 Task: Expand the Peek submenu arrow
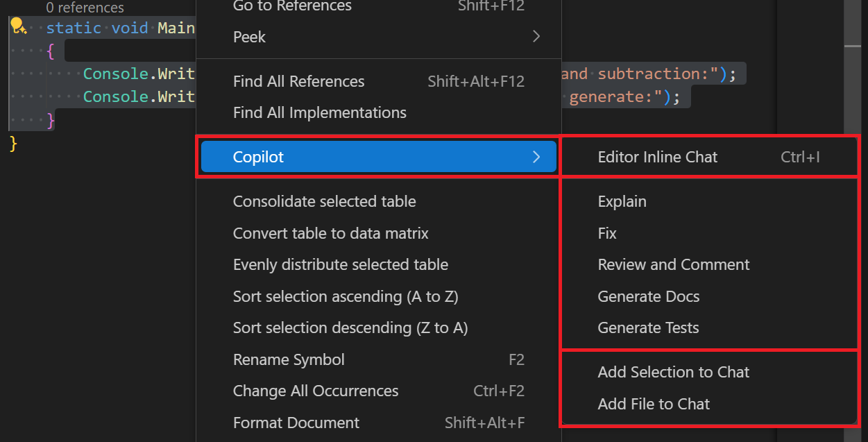point(536,37)
